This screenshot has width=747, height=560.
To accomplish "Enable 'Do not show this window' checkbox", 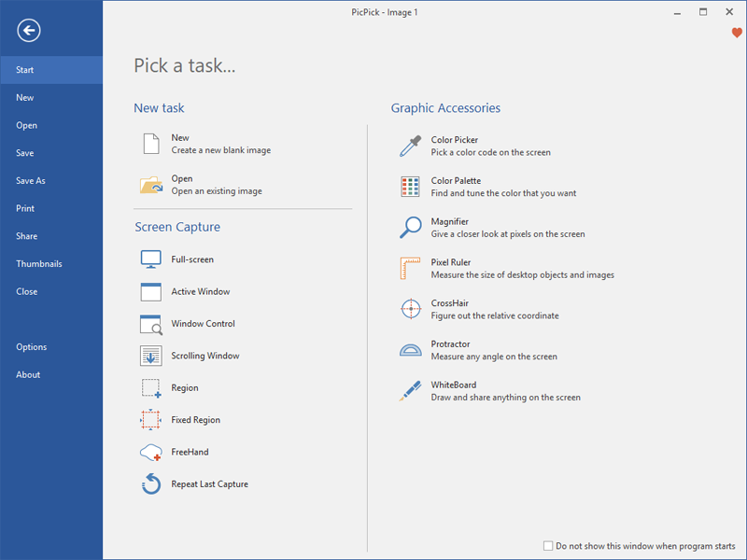I will [x=548, y=546].
